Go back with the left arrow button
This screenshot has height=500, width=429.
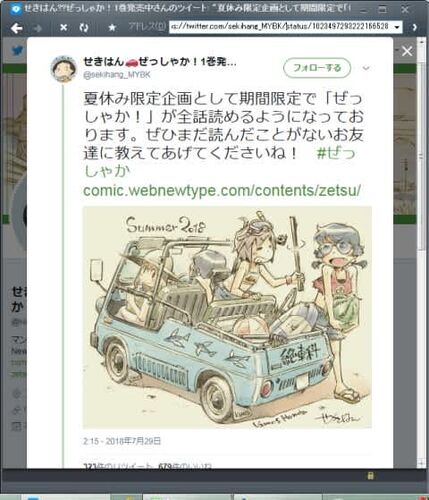pos(16,28)
